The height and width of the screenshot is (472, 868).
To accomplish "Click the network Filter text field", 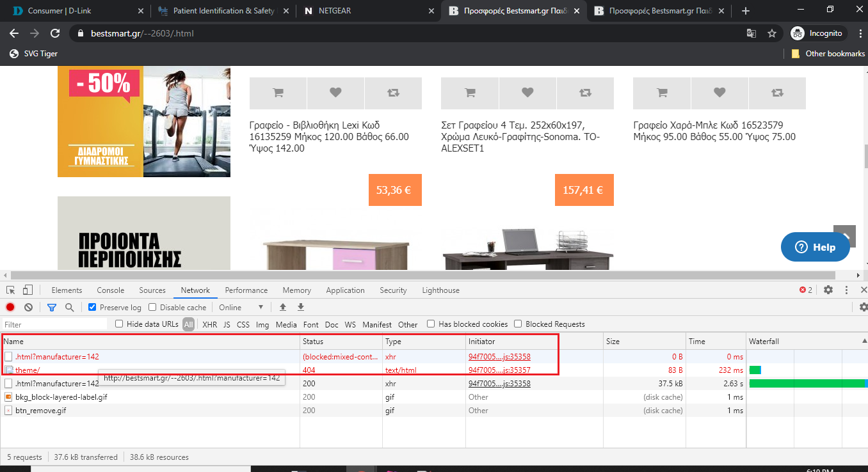I will [x=54, y=325].
